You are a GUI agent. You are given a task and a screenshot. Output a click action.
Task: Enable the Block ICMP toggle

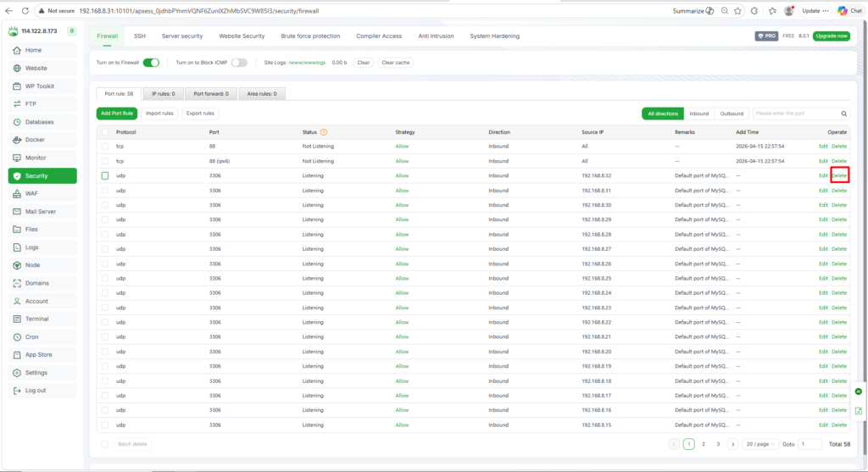point(239,63)
